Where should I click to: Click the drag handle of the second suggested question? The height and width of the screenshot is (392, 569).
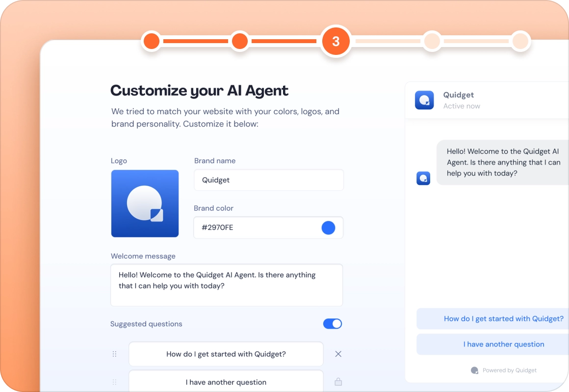[114, 381]
